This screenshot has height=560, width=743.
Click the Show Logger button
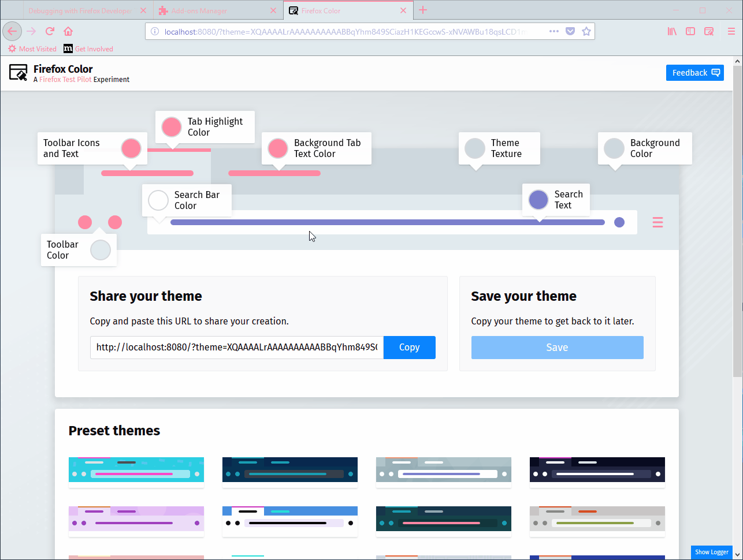coord(711,552)
